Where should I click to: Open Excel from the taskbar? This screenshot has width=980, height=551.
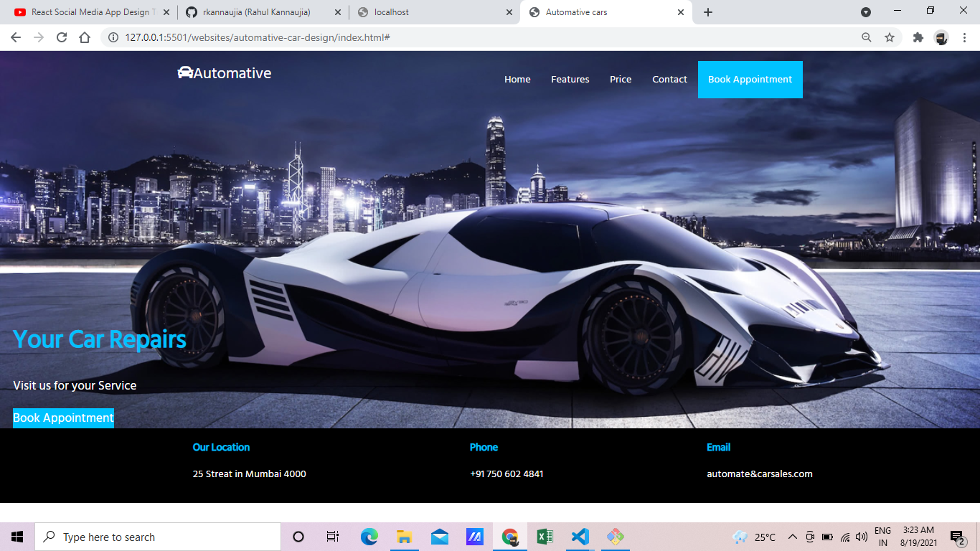pyautogui.click(x=545, y=536)
